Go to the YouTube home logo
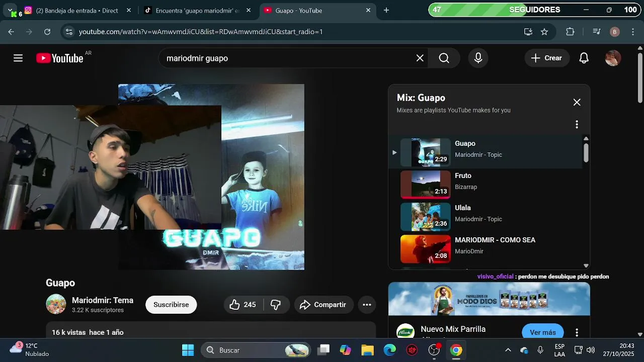This screenshot has width=644, height=362. [60, 58]
